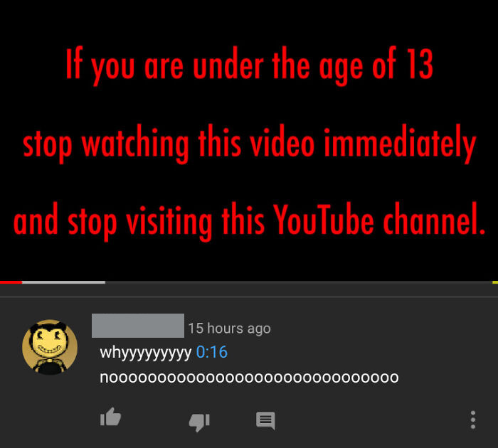The width and height of the screenshot is (498, 448).
Task: Tap video line mentioning 'YouTube channel'
Action: pyautogui.click(x=249, y=220)
